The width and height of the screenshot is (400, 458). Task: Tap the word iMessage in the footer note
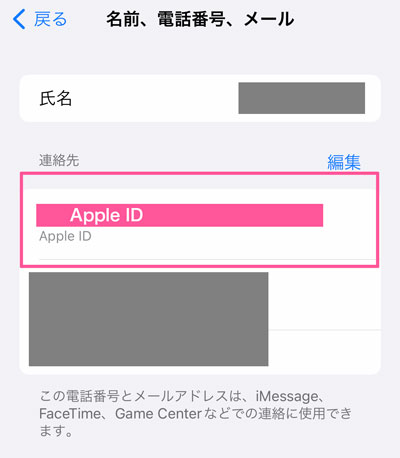(x=287, y=396)
